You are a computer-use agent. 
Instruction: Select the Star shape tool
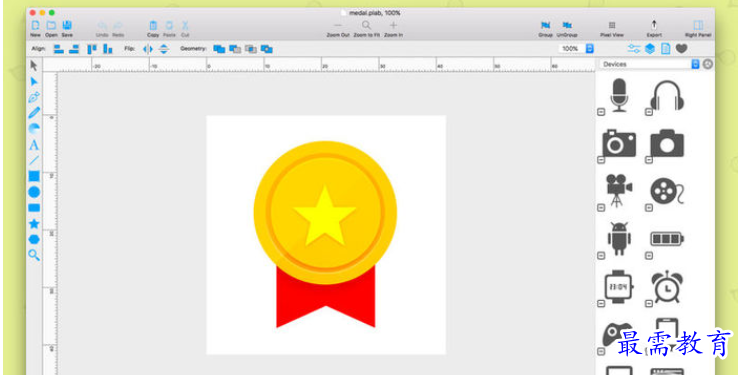tap(34, 223)
